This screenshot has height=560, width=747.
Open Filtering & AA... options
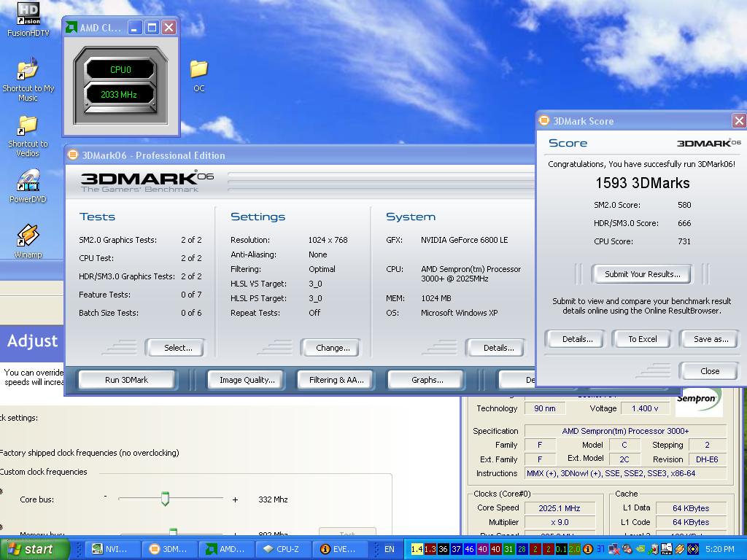(x=335, y=379)
